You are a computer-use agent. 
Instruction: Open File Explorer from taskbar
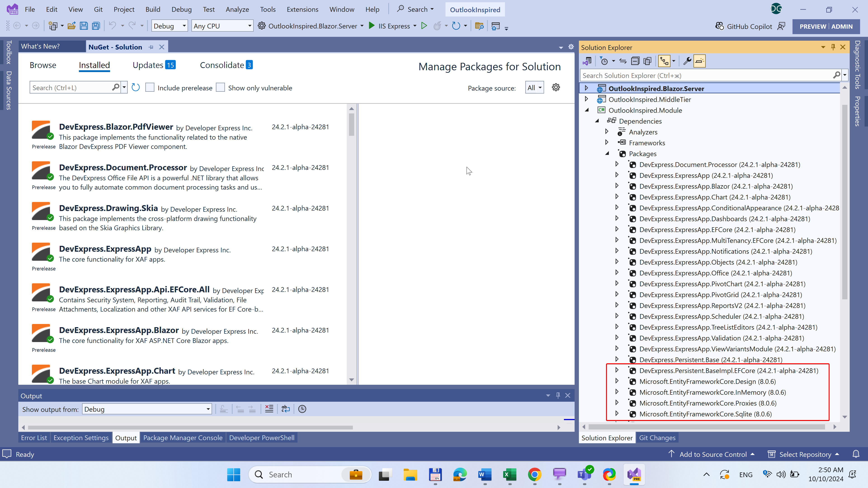tap(410, 474)
